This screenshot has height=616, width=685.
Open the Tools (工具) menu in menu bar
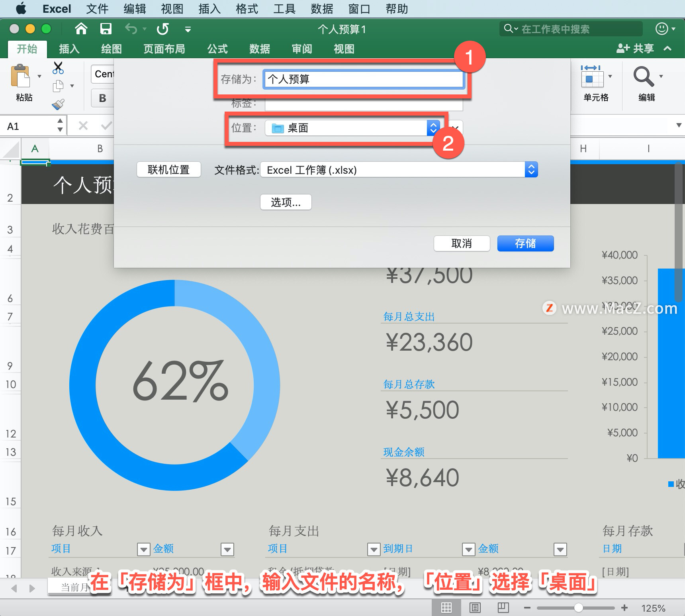coord(284,9)
